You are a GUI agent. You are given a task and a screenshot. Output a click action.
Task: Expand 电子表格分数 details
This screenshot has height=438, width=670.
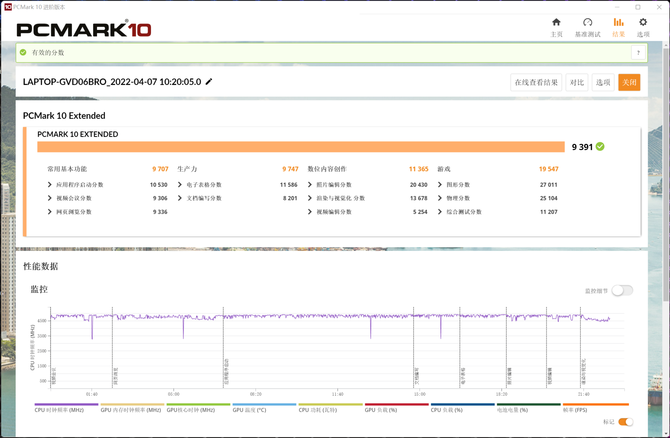pyautogui.click(x=180, y=185)
